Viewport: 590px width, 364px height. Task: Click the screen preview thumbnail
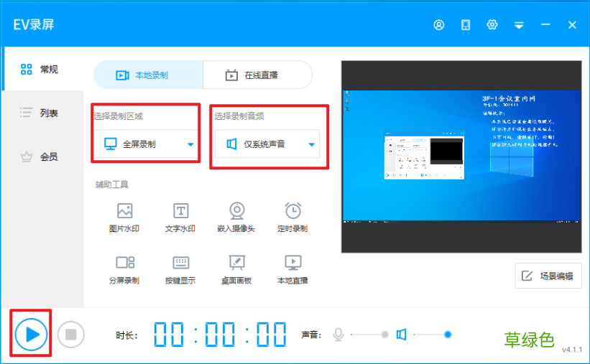point(461,157)
